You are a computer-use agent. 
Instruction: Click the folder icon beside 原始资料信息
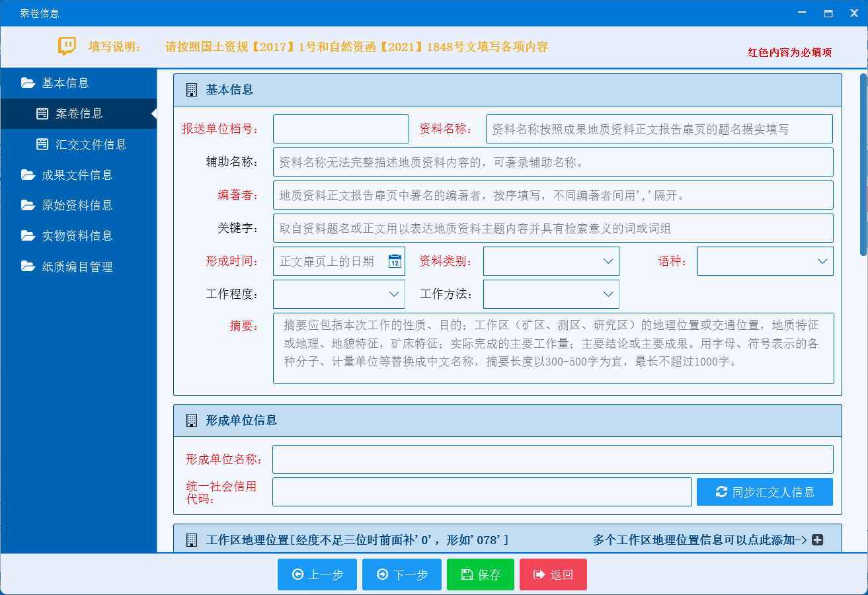coord(28,205)
